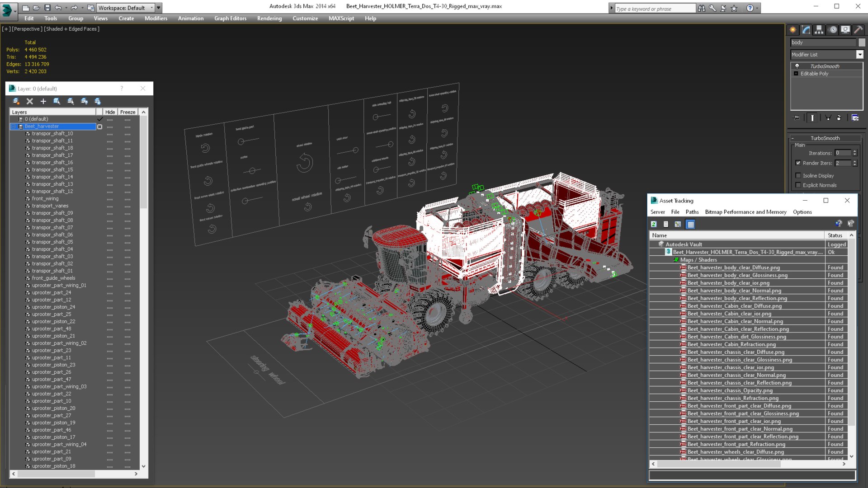Remove modifier from the stack with the trash icon
Screen dimensions: 868x488
tap(839, 118)
